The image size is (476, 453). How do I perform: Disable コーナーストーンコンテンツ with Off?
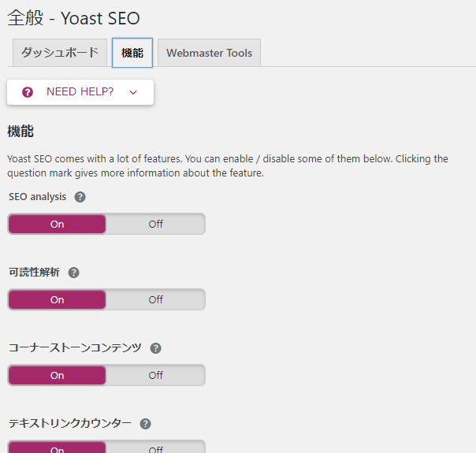coord(156,375)
